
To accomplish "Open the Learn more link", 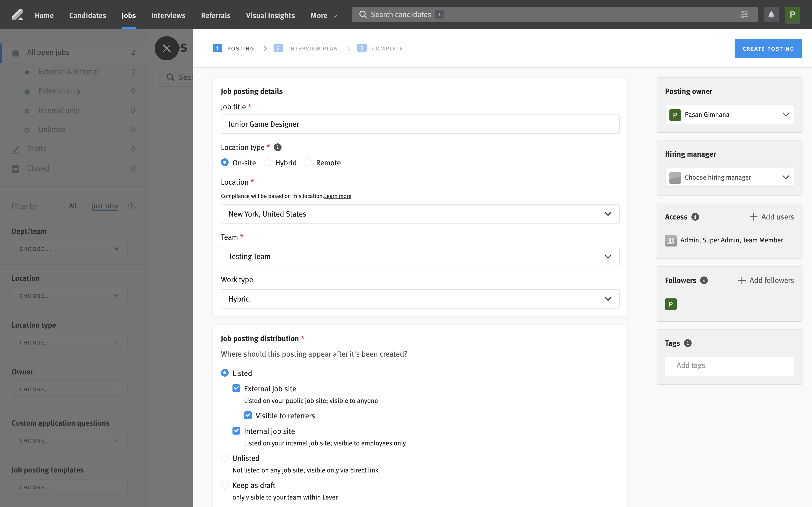I will [x=337, y=196].
